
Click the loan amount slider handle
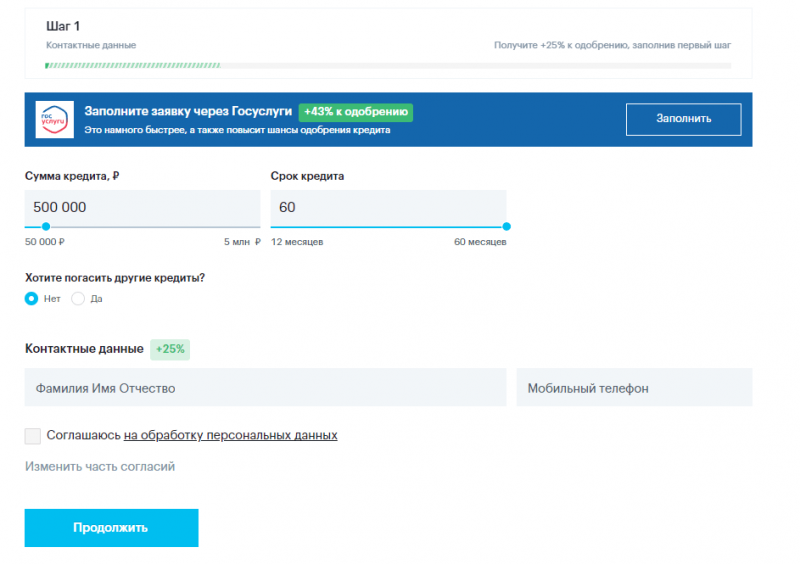pos(46,226)
